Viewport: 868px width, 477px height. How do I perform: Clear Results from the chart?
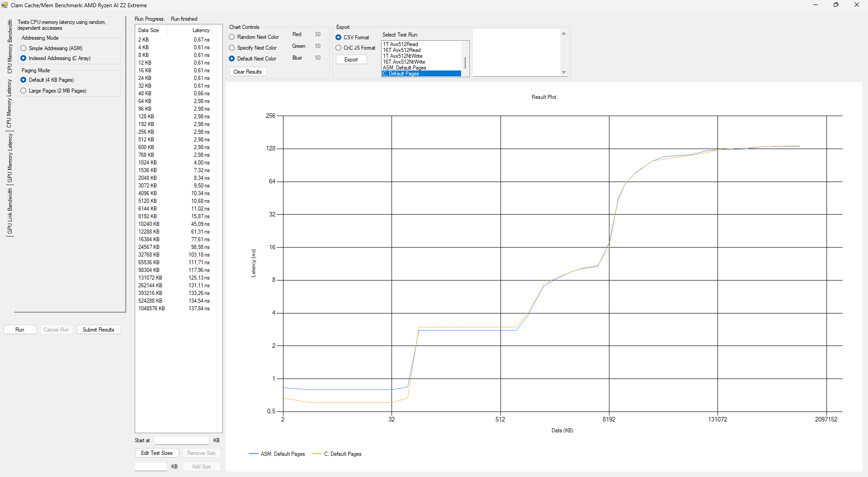[x=247, y=72]
